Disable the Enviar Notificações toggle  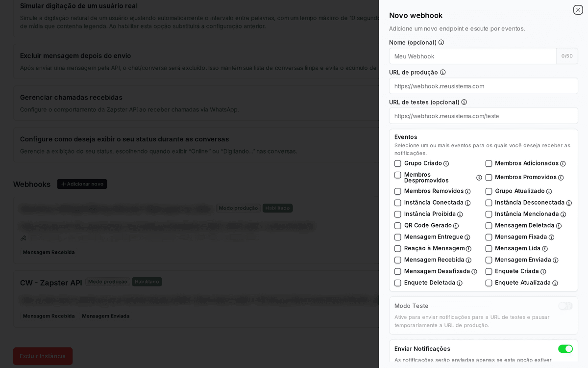pyautogui.click(x=565, y=349)
